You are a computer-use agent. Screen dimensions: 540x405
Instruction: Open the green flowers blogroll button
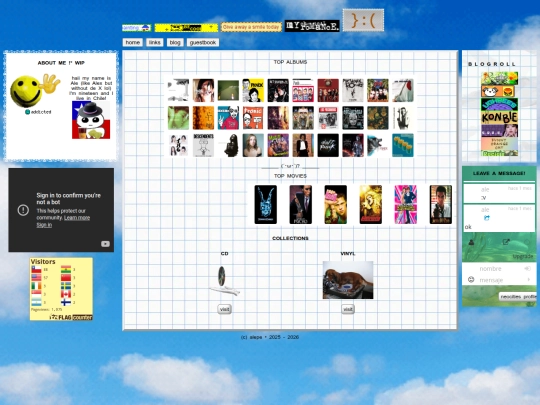click(499, 78)
